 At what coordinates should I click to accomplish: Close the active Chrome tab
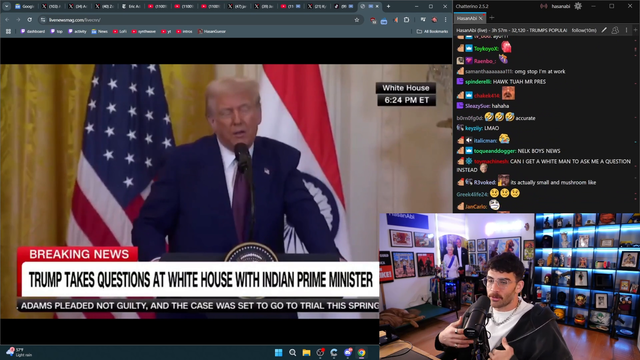tap(377, 6)
